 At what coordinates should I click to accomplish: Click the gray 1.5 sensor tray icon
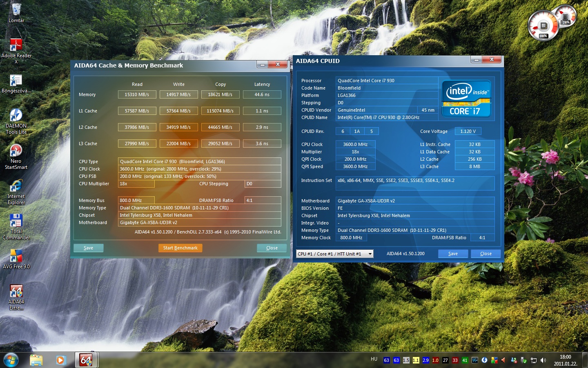(406, 360)
